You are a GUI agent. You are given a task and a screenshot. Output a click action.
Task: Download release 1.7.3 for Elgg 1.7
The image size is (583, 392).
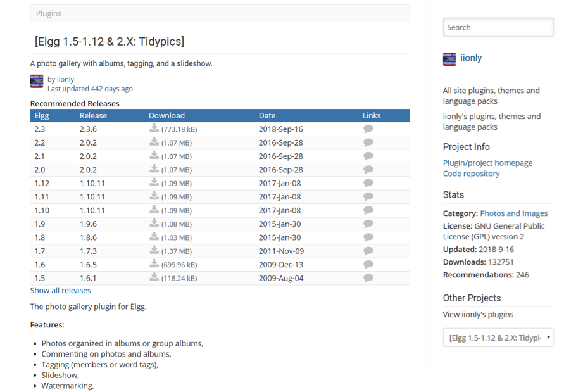coord(154,250)
